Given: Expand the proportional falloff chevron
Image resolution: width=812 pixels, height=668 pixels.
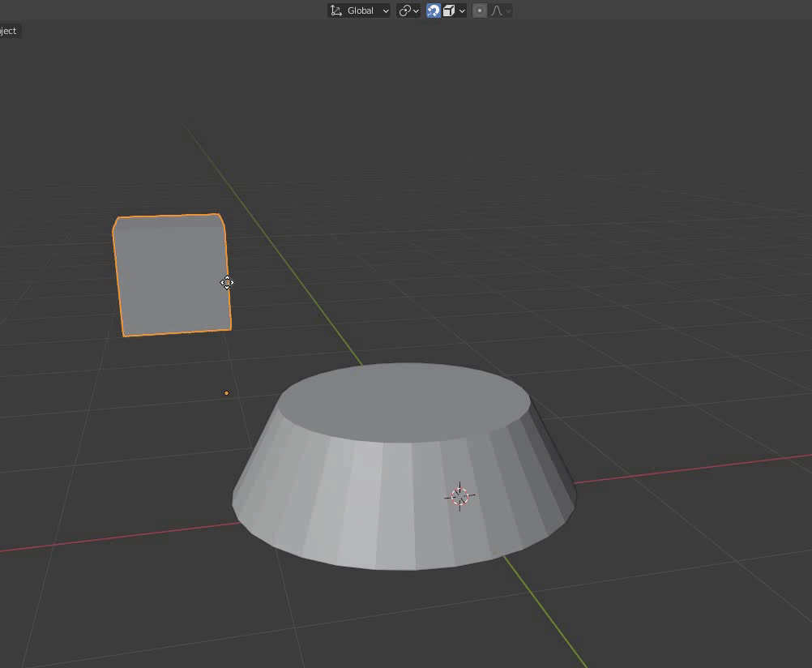Looking at the screenshot, I should pos(508,11).
